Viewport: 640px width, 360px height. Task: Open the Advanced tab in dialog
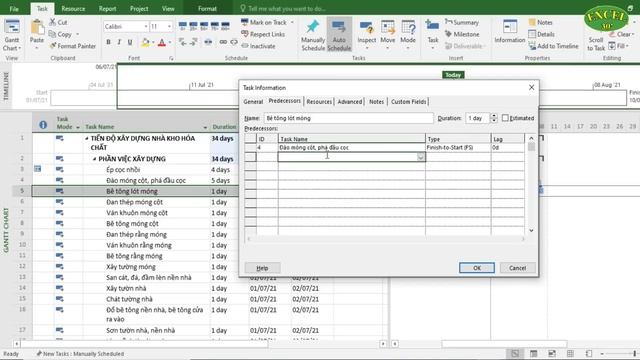pyautogui.click(x=350, y=102)
